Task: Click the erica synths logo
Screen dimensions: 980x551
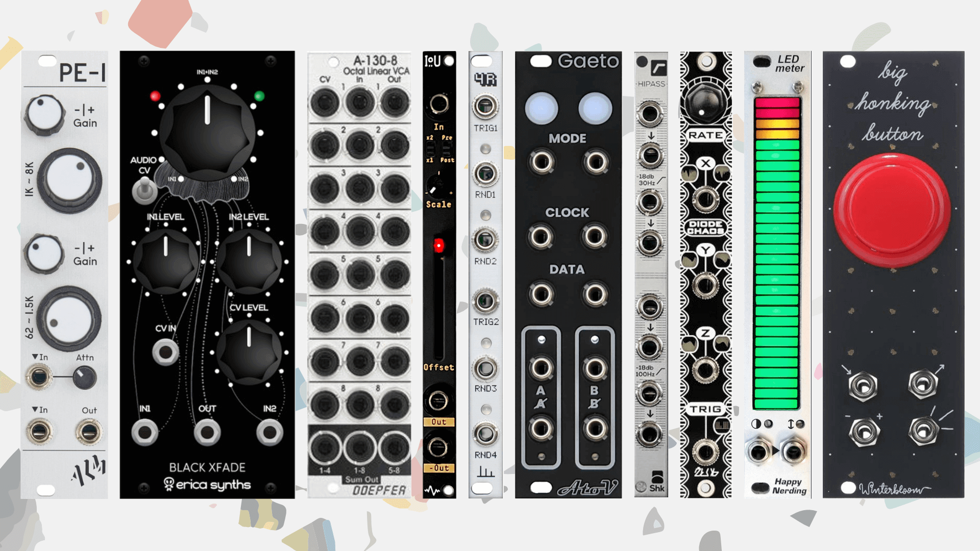Action: click(207, 484)
